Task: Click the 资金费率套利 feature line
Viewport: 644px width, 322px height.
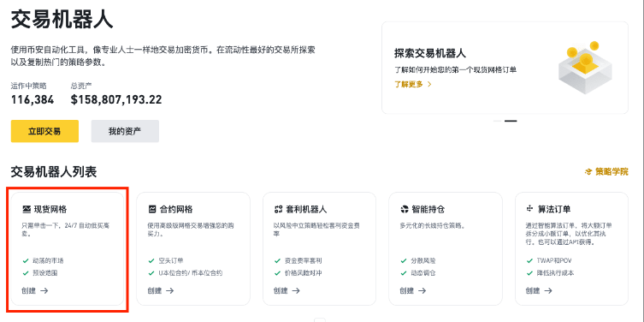Action: coord(298,260)
